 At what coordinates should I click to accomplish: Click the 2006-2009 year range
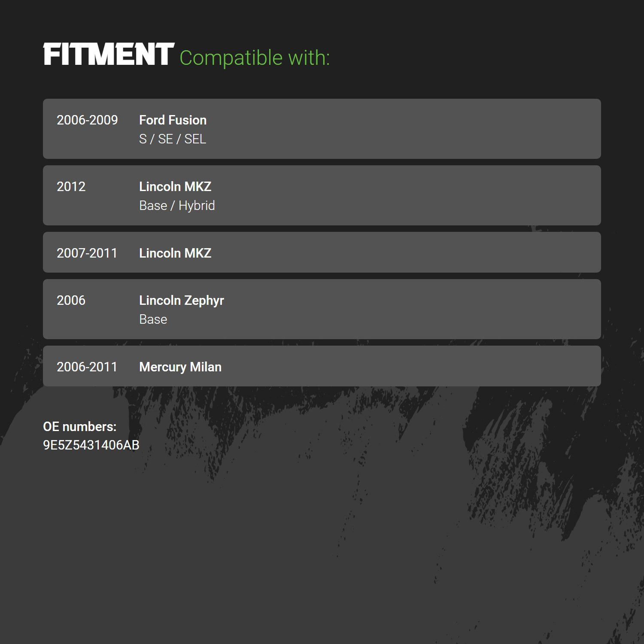[87, 120]
